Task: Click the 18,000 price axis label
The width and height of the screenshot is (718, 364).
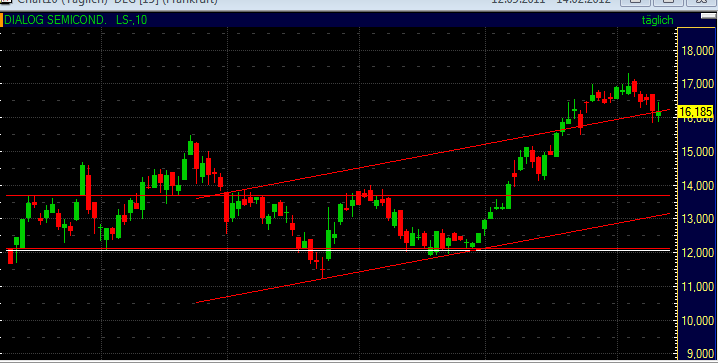Action: tap(697, 50)
